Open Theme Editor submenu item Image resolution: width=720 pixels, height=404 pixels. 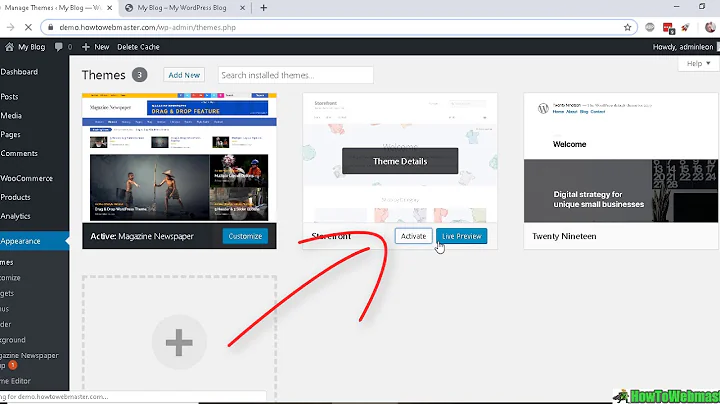coord(16,381)
